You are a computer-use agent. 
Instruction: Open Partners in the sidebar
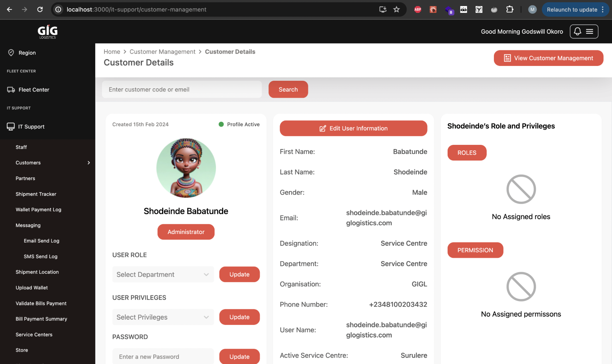tap(25, 179)
